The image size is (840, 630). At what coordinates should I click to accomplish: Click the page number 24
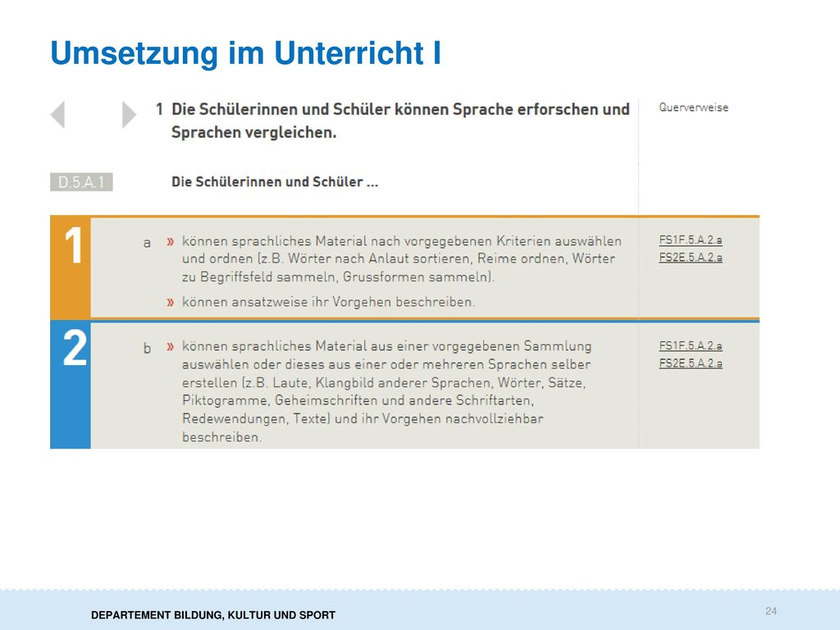coord(771,611)
